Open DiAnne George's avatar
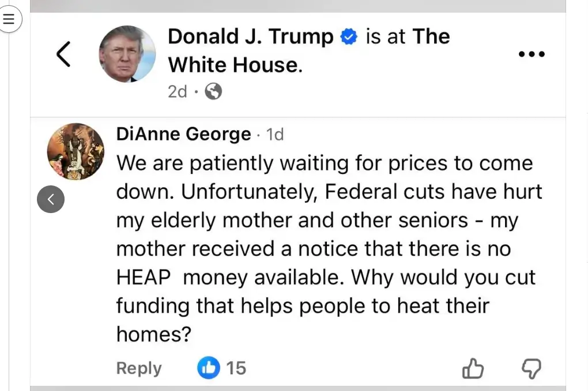This screenshot has height=391, width=588. [76, 151]
